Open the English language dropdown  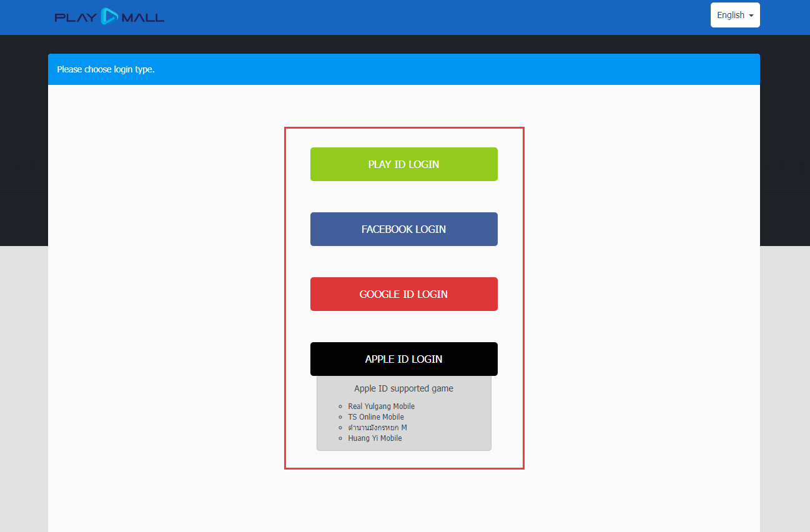pyautogui.click(x=735, y=15)
